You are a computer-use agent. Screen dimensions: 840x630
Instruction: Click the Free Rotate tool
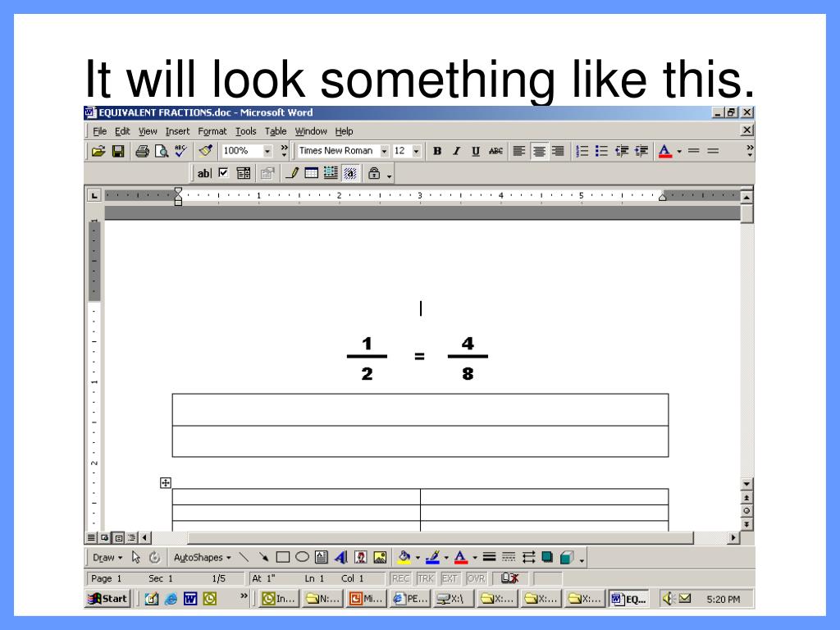coord(155,557)
